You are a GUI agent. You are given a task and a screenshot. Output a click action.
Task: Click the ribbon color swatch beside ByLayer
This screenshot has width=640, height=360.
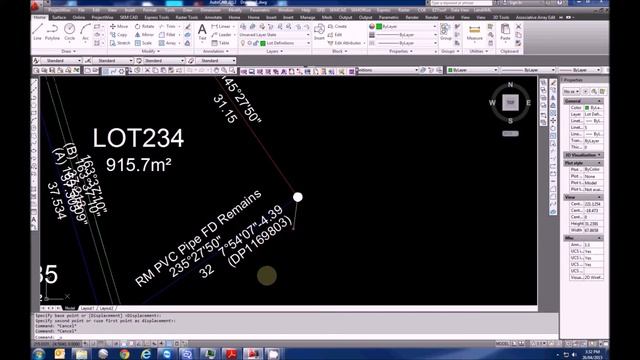click(379, 26)
